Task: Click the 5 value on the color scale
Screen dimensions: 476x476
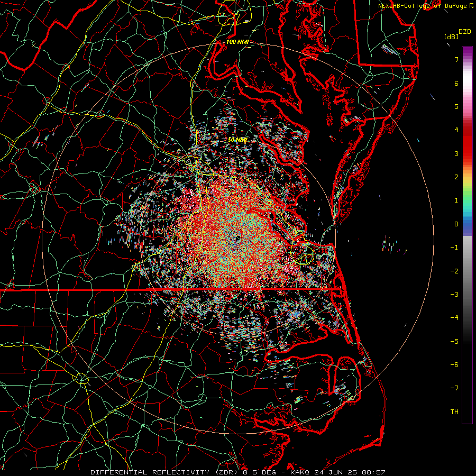Action: tap(456, 106)
